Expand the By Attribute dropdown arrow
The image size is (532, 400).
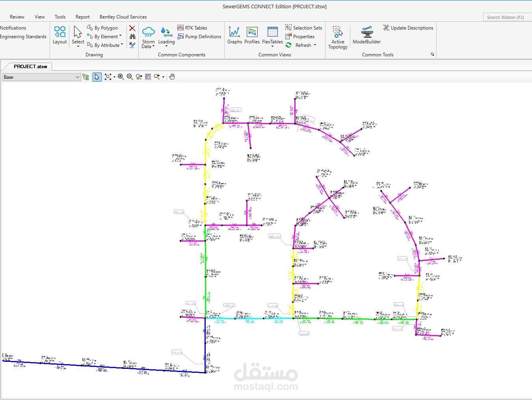click(x=122, y=45)
